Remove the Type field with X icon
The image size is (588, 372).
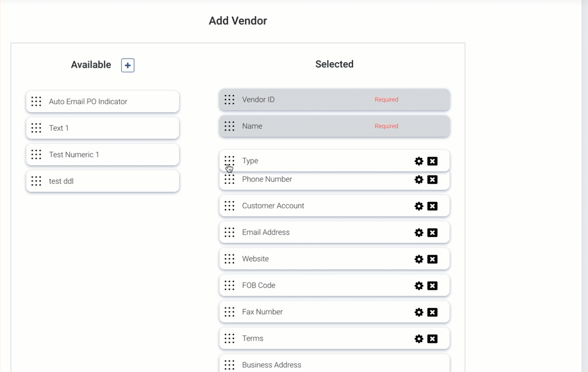[x=432, y=161]
